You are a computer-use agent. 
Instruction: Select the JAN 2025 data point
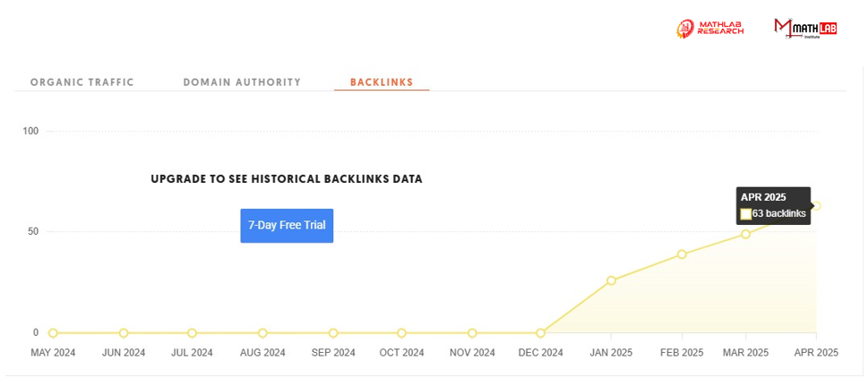[x=611, y=280]
